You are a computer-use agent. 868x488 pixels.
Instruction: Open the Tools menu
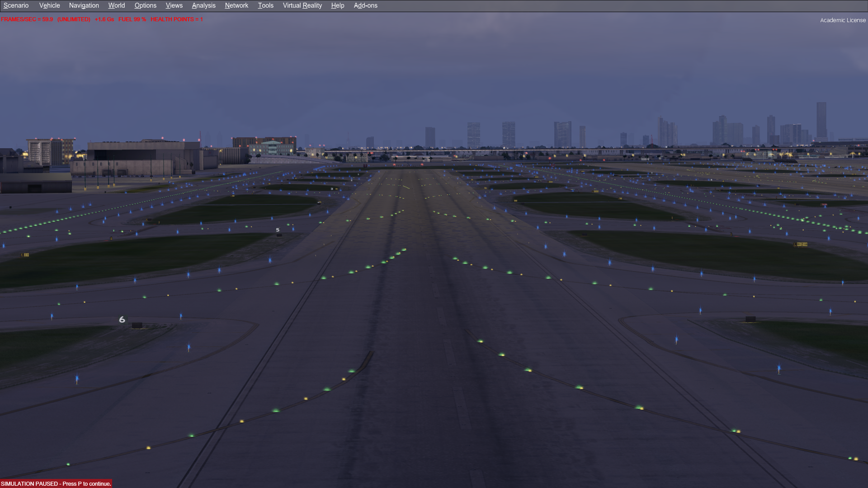265,5
